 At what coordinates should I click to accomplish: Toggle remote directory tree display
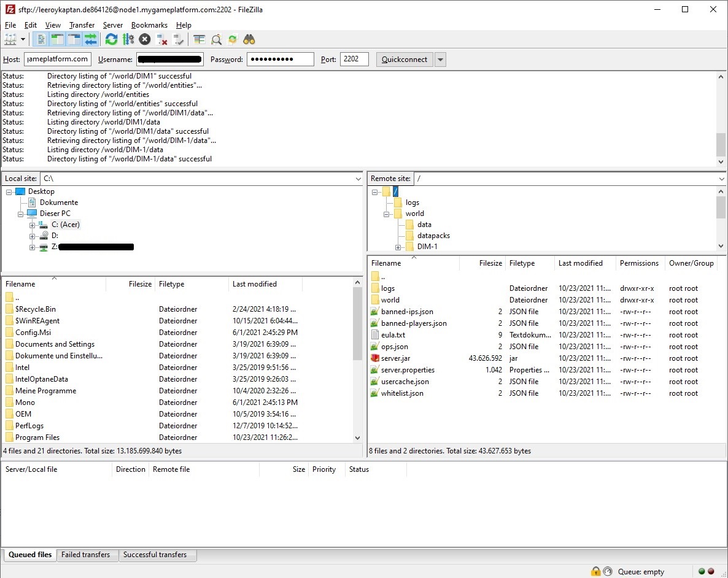pyautogui.click(x=74, y=39)
